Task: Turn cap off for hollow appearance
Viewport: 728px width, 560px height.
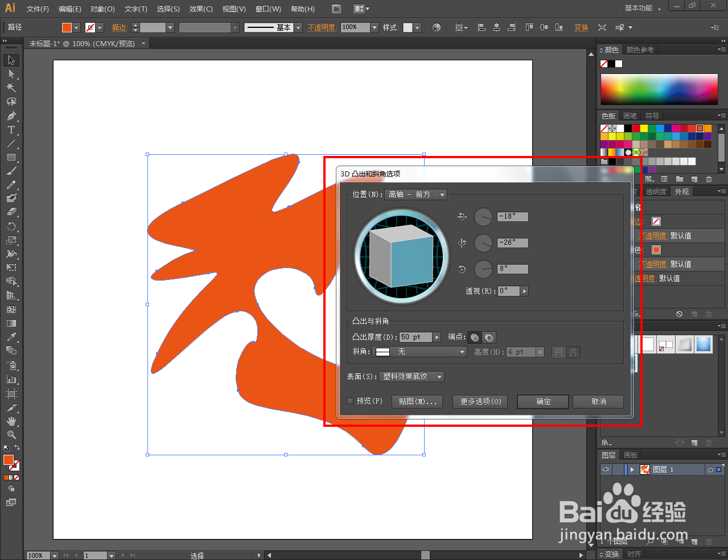Action: pos(488,337)
